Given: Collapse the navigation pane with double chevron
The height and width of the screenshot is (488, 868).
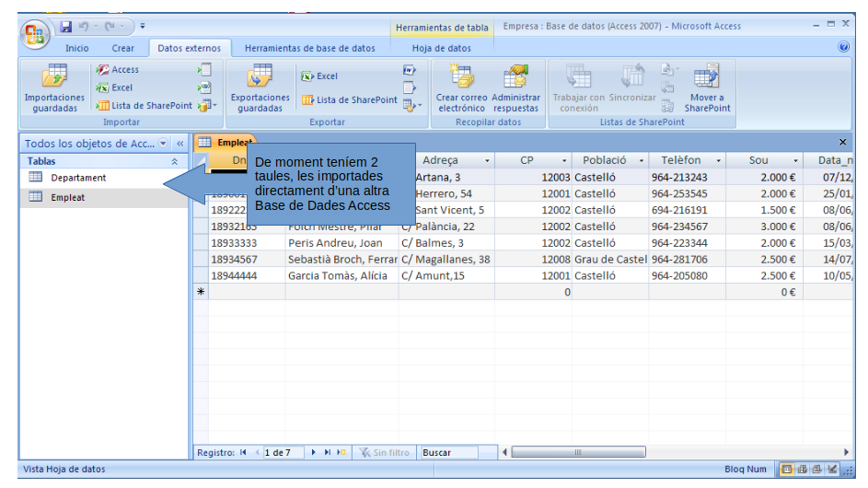Looking at the screenshot, I should (x=179, y=144).
